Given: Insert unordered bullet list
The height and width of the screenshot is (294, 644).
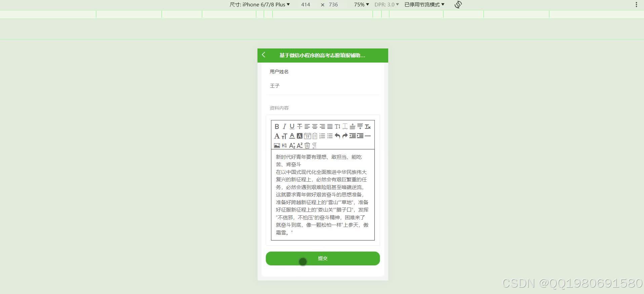Looking at the screenshot, I should pos(330,136).
